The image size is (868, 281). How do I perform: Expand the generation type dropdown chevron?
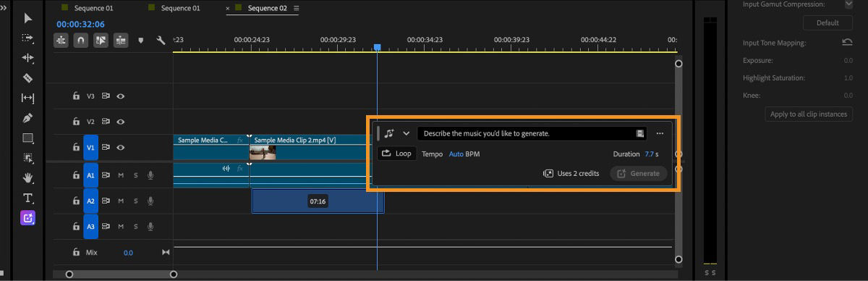coord(407,133)
